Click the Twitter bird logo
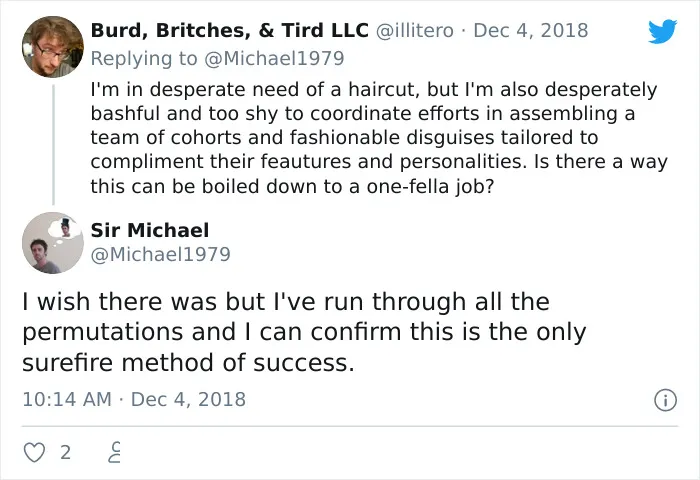 (662, 31)
